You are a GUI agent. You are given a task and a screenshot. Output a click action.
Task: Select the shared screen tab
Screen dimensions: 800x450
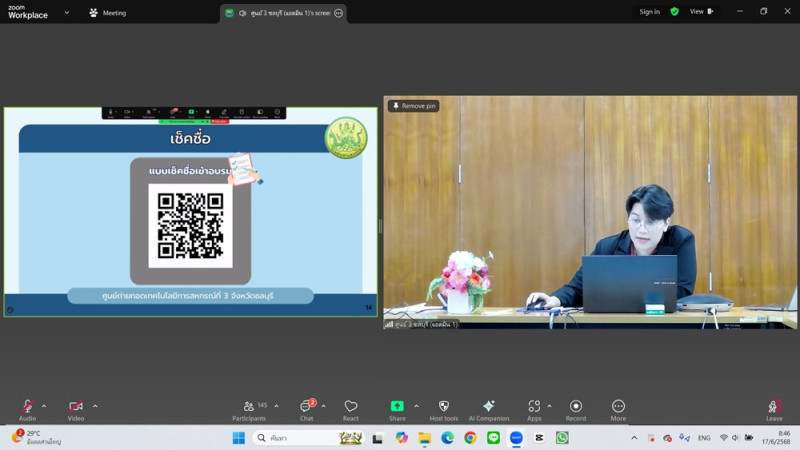[284, 13]
